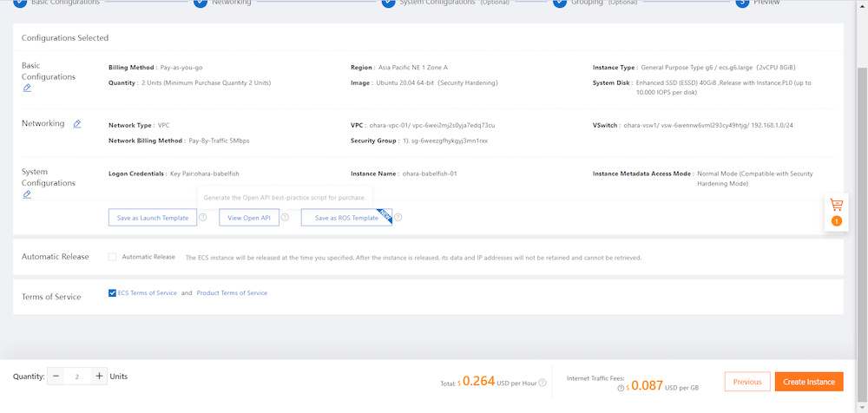Image resolution: width=868 pixels, height=413 pixels.
Task: Click the Configurations Selected heading
Action: click(65, 38)
